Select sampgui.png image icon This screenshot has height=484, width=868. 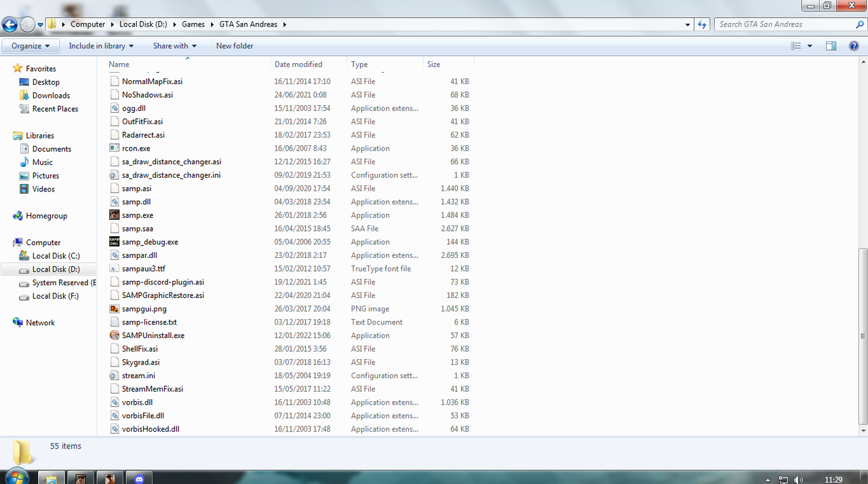tap(115, 309)
